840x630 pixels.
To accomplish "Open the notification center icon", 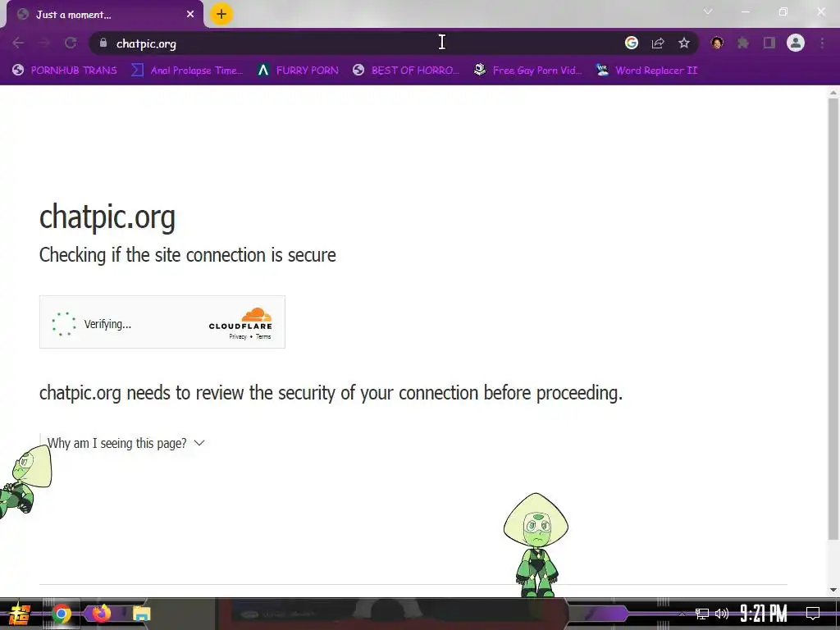I will point(813,614).
